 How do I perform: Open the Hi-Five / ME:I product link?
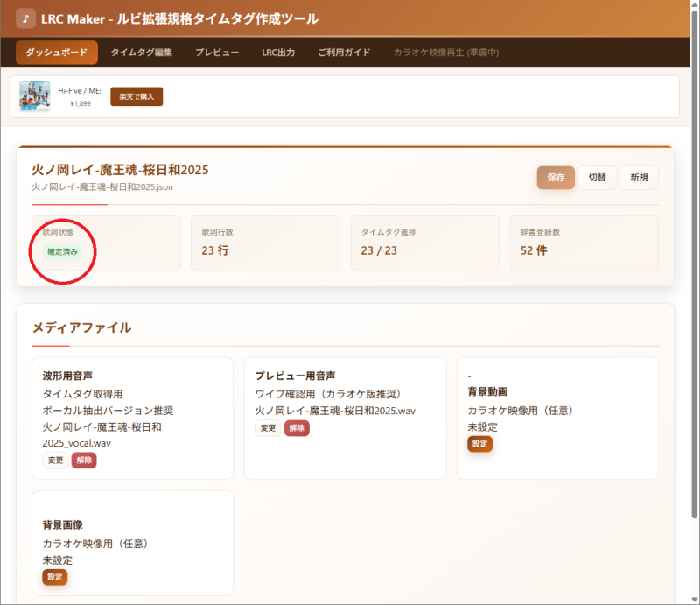pyautogui.click(x=80, y=91)
